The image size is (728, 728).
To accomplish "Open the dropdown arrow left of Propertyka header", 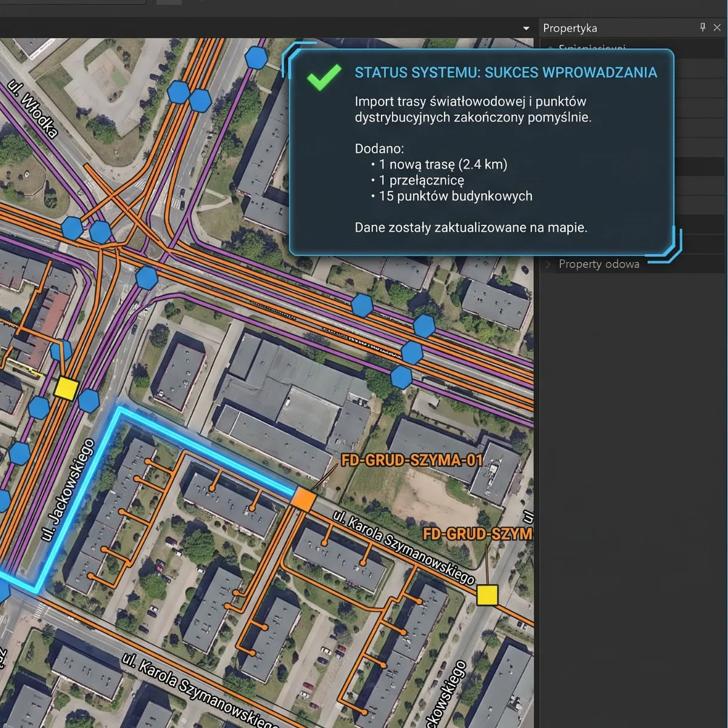I will 526,29.
